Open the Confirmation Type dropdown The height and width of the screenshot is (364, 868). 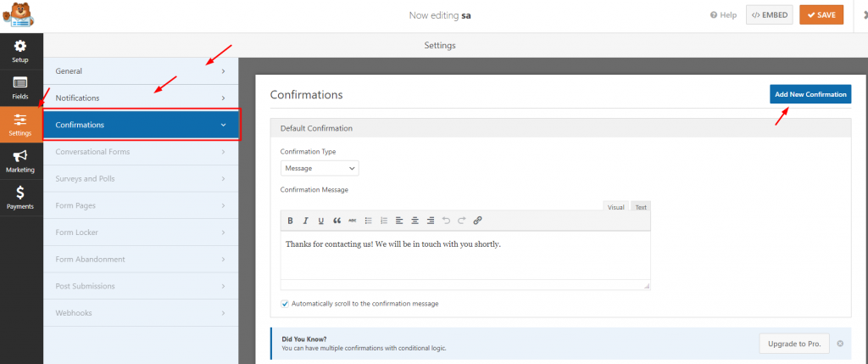coord(320,168)
